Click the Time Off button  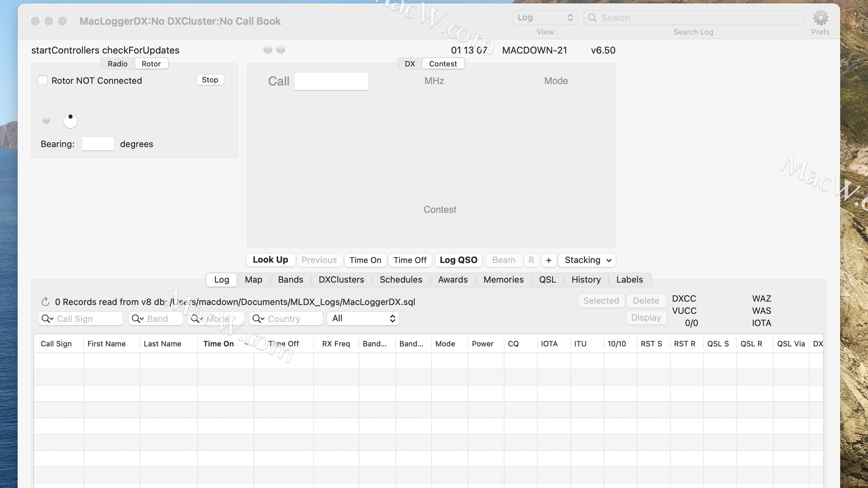[x=410, y=260]
